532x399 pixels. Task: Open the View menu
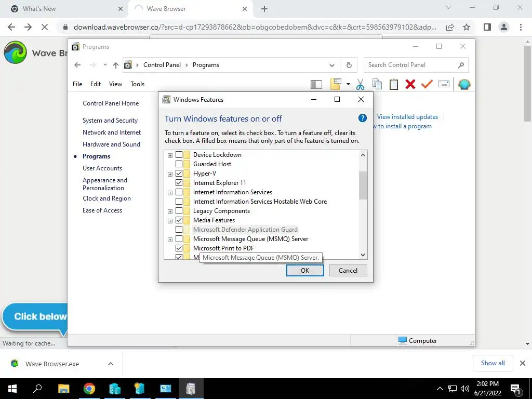115,84
